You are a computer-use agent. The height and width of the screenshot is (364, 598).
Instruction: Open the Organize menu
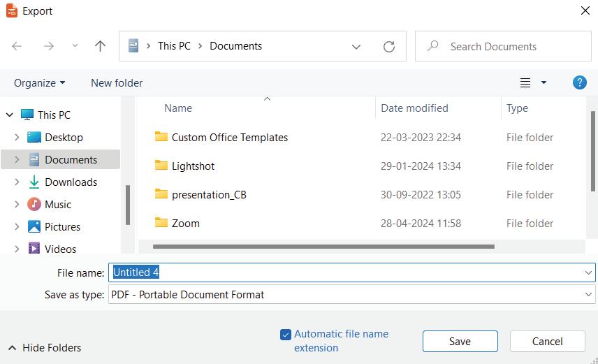tap(39, 83)
